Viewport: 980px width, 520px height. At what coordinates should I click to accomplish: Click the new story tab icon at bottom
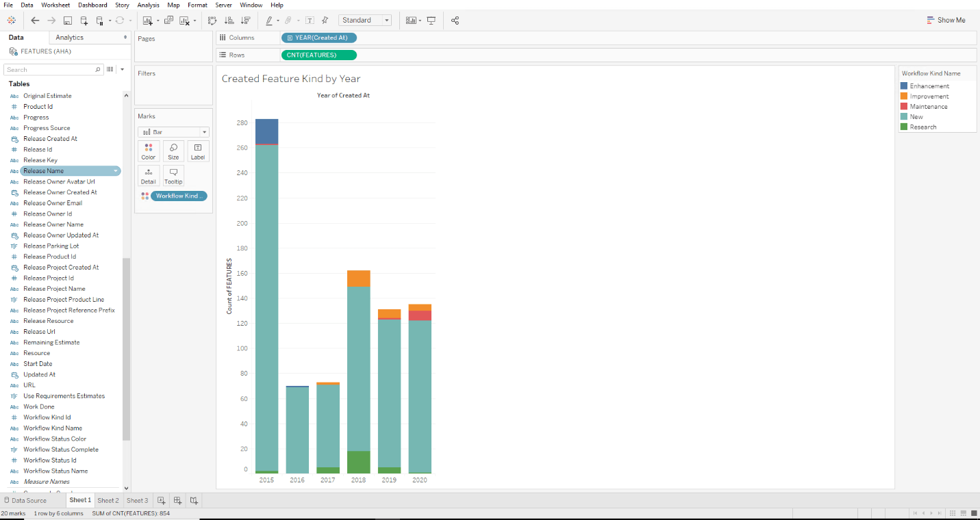click(x=194, y=500)
